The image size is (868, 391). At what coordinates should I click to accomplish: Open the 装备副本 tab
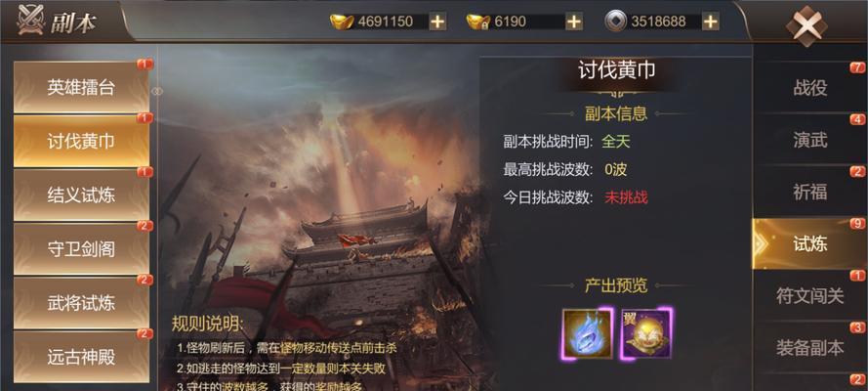(x=809, y=348)
